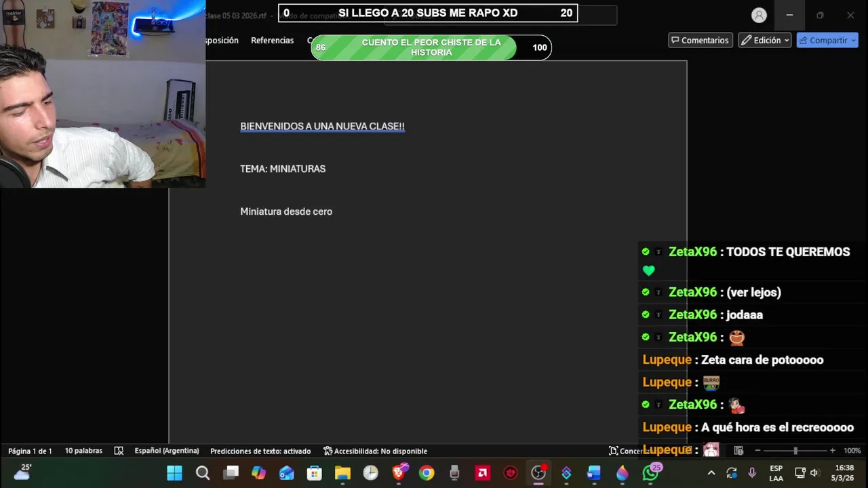Click the 100% zoom level

[852, 451]
